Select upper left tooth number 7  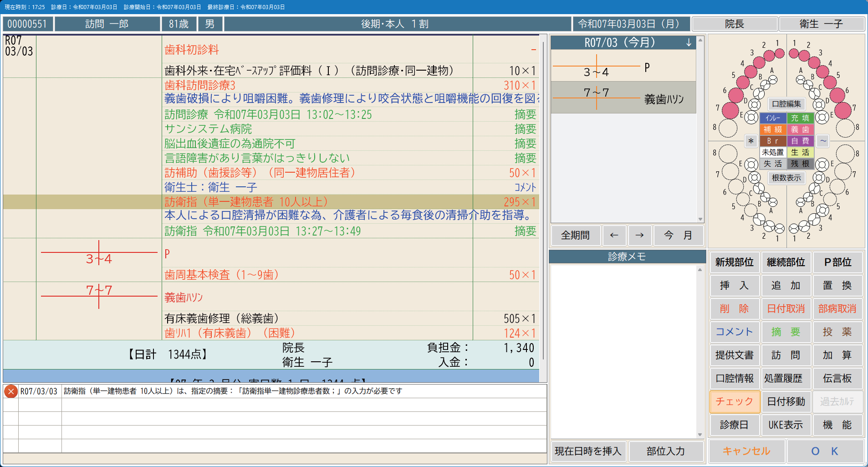click(842, 110)
